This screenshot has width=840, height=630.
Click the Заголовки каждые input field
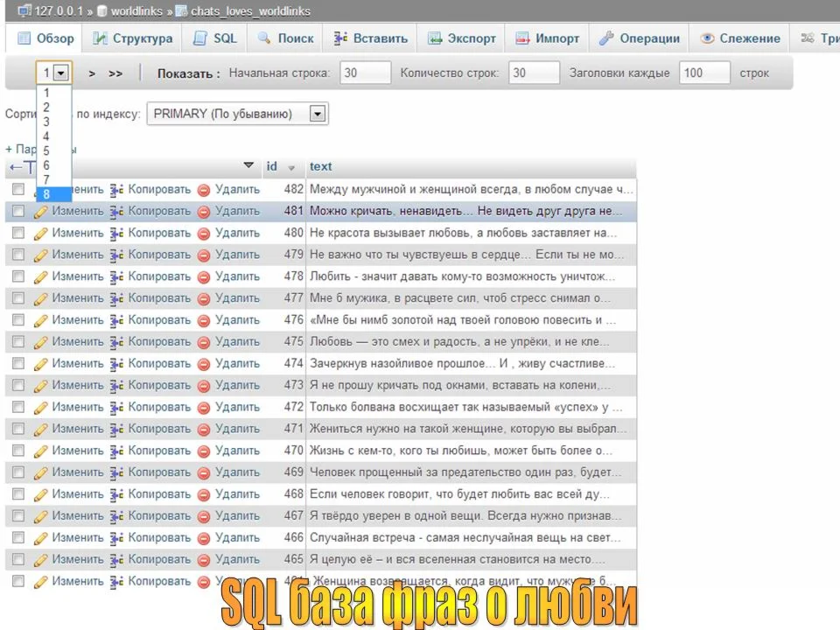[704, 73]
